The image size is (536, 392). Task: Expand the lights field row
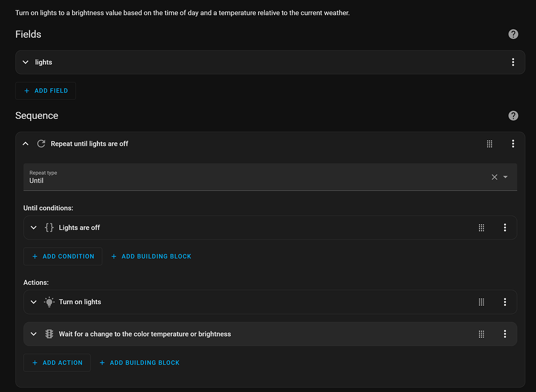(26, 62)
